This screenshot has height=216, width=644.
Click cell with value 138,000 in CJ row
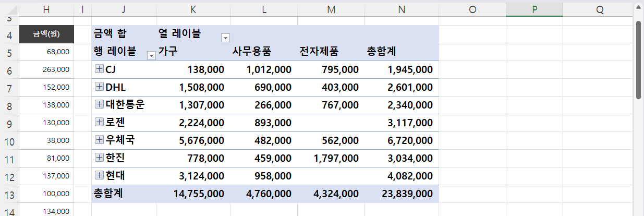tap(193, 69)
